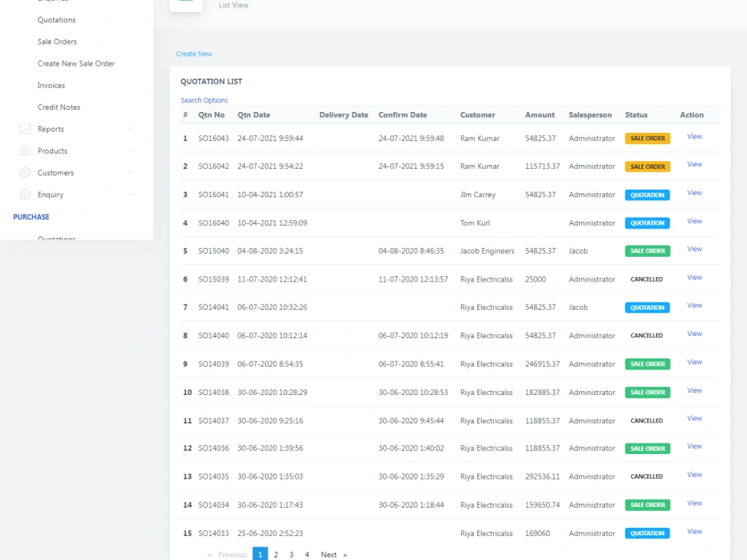This screenshot has width=747, height=560.
Task: View quotation SO14035
Action: click(694, 475)
